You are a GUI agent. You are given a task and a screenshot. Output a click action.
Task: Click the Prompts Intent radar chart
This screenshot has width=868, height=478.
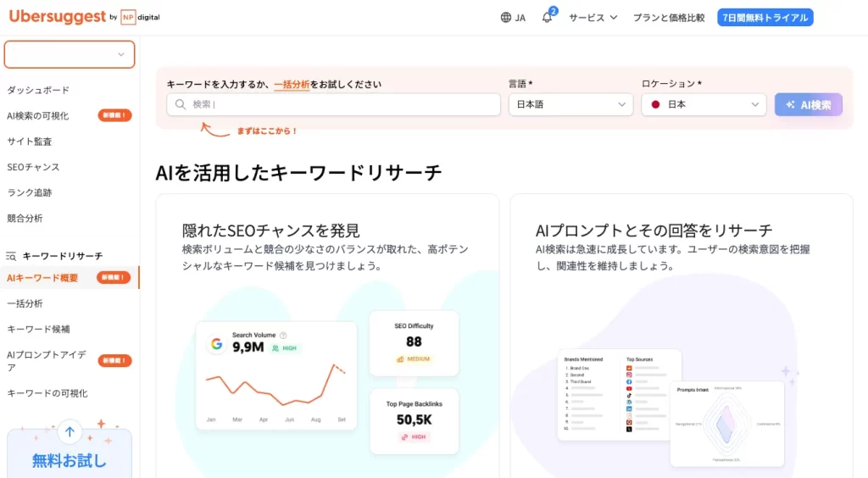coord(726,424)
